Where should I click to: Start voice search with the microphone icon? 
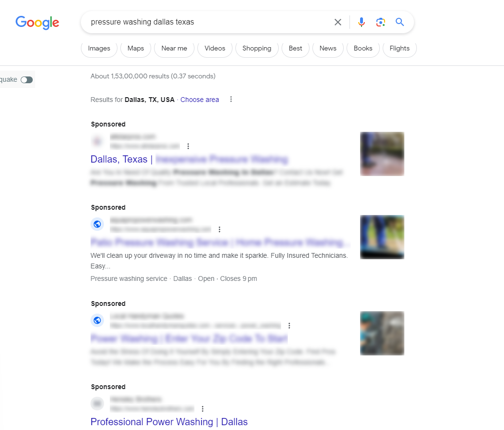[362, 22]
